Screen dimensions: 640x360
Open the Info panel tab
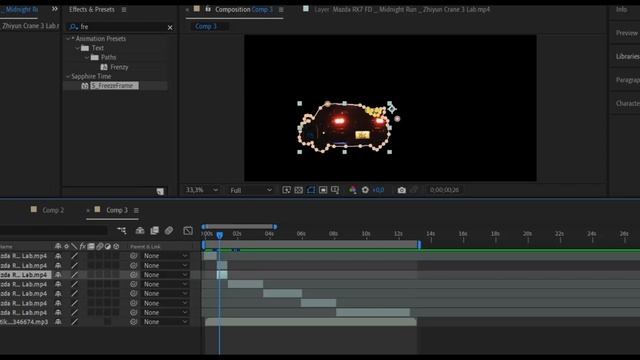click(622, 9)
